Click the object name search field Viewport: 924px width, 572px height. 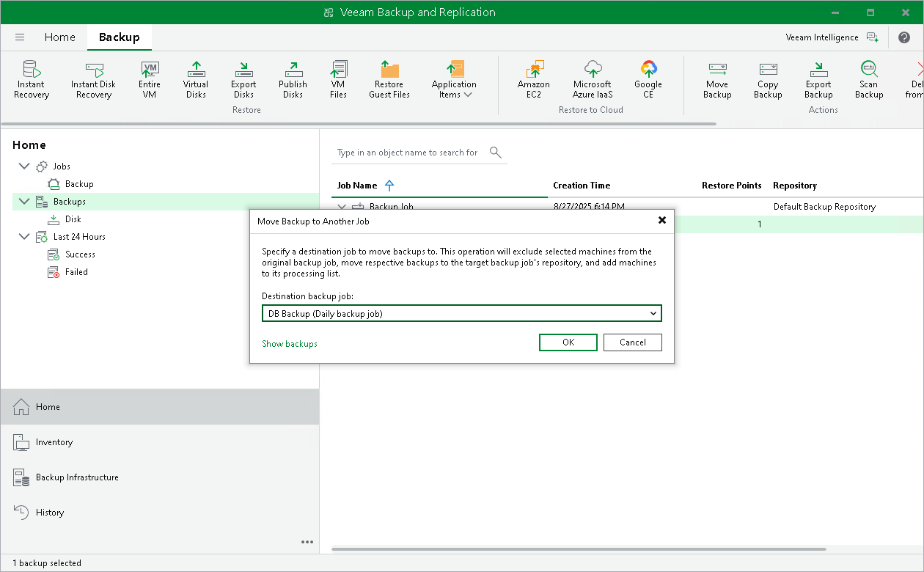pos(408,153)
